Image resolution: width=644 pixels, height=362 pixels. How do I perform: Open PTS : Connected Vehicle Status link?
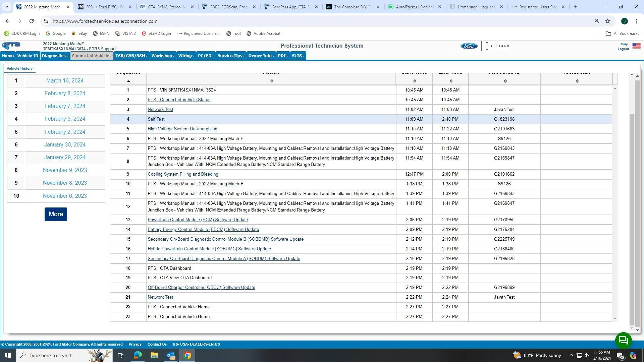(x=179, y=100)
